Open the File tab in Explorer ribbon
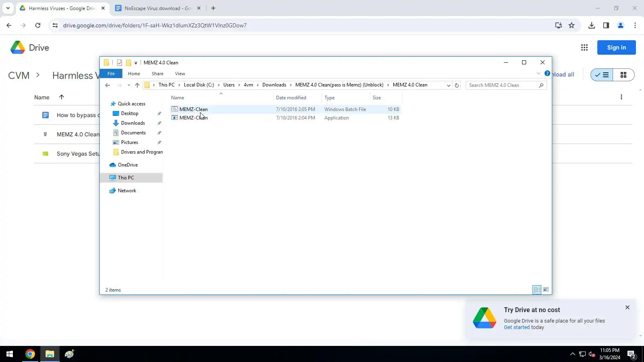The image size is (644, 362). pos(111,74)
